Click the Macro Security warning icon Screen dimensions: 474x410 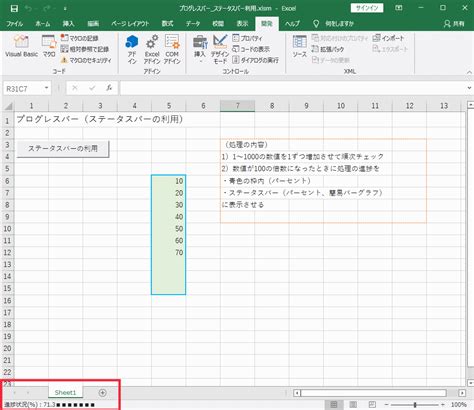(x=64, y=60)
